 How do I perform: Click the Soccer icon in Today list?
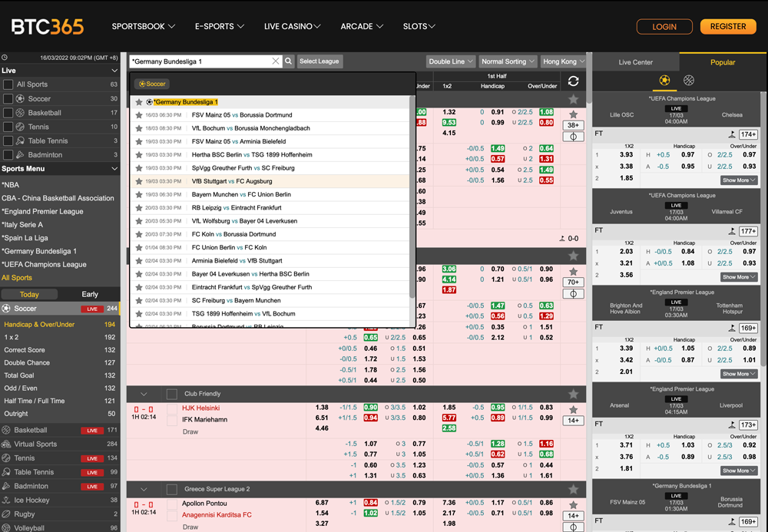coord(6,309)
